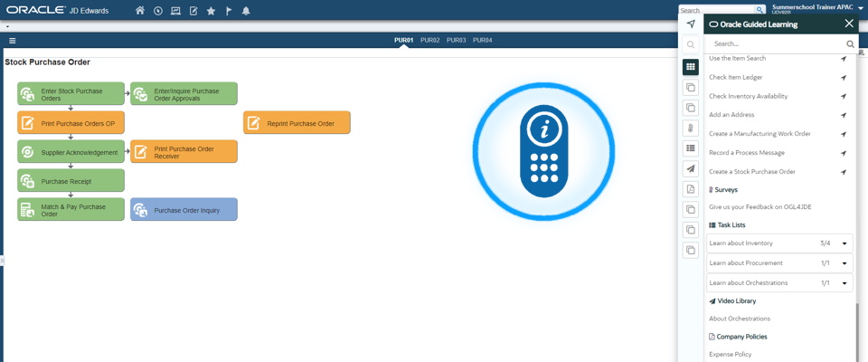The height and width of the screenshot is (362, 868).
Task: Open Purchase Receipt tile
Action: 71,180
